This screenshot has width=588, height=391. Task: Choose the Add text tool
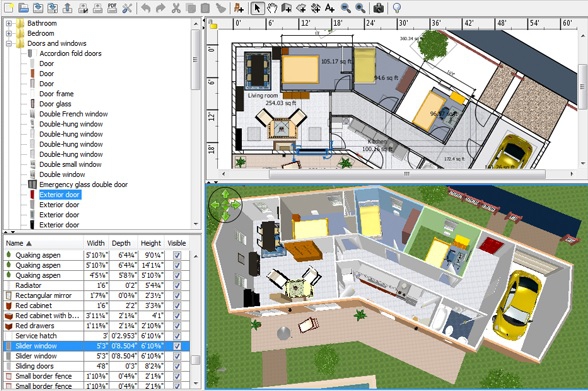(x=330, y=7)
